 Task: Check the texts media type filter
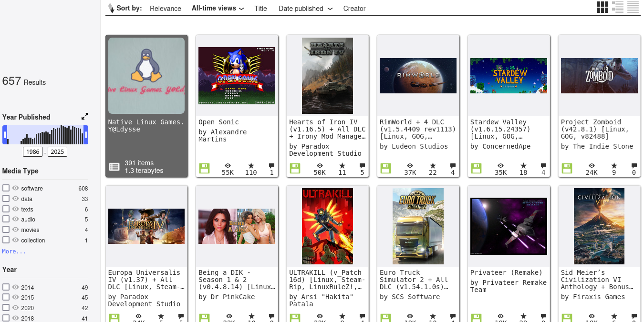coord(6,209)
